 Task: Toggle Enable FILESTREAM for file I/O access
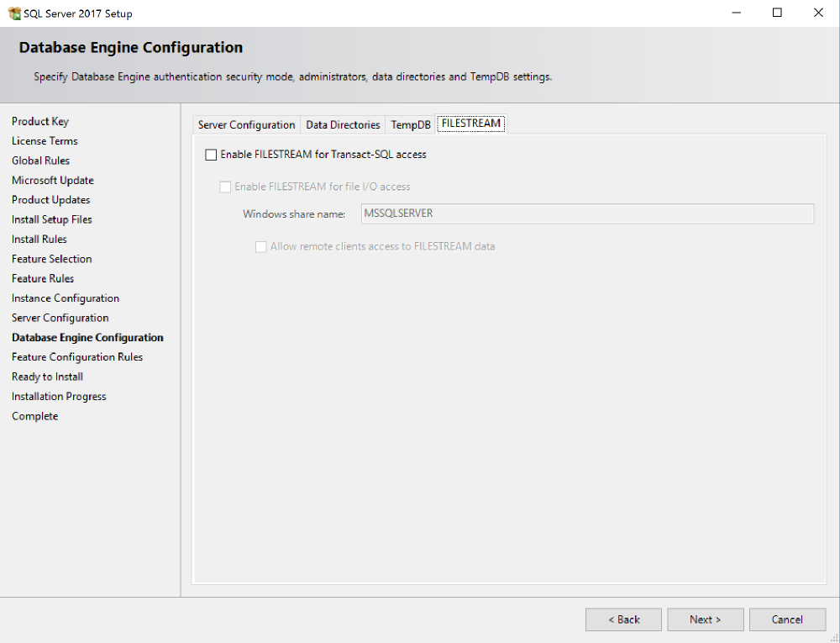point(225,187)
